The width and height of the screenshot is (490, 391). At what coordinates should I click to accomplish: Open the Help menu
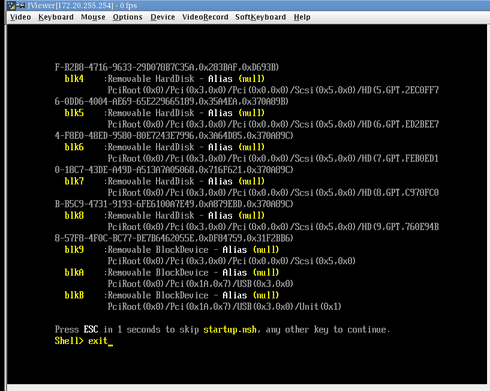tap(302, 17)
